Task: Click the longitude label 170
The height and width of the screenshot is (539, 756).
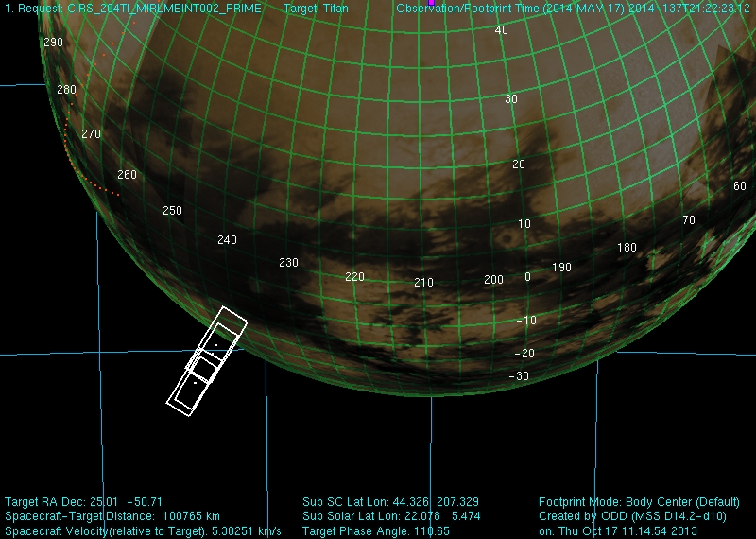Action: click(686, 220)
